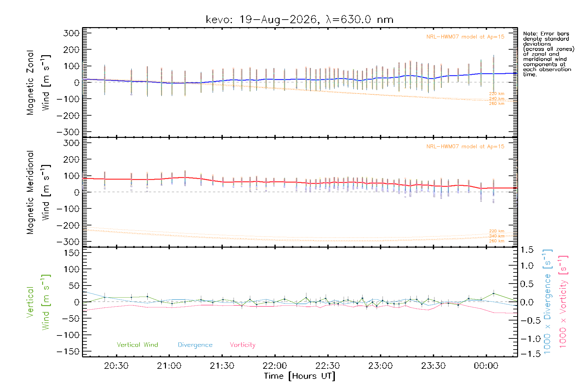
Task: Click the 'Vorticity' legend label
Action: [242, 345]
